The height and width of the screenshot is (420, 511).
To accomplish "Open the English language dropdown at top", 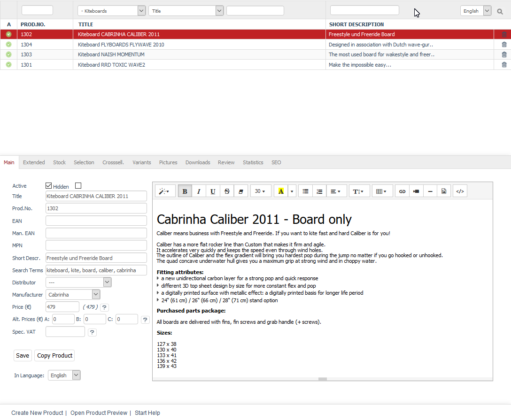I will tap(476, 11).
